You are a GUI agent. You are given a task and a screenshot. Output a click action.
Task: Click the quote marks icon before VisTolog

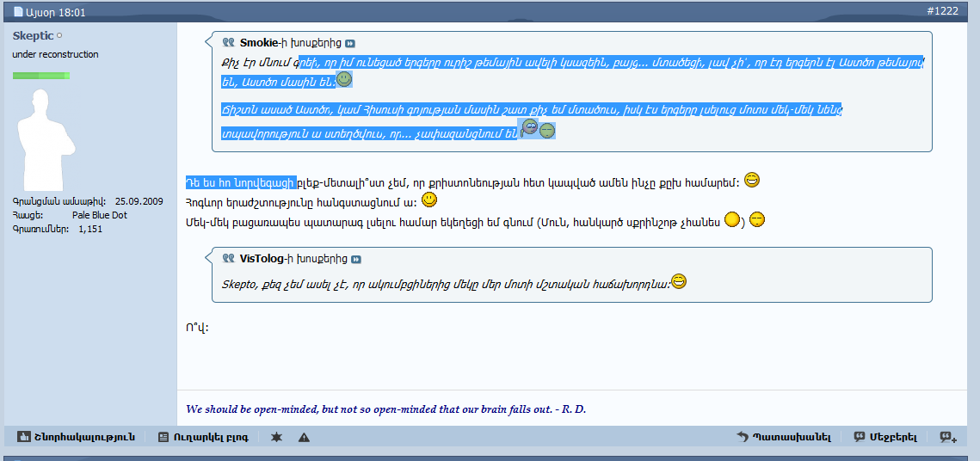228,258
